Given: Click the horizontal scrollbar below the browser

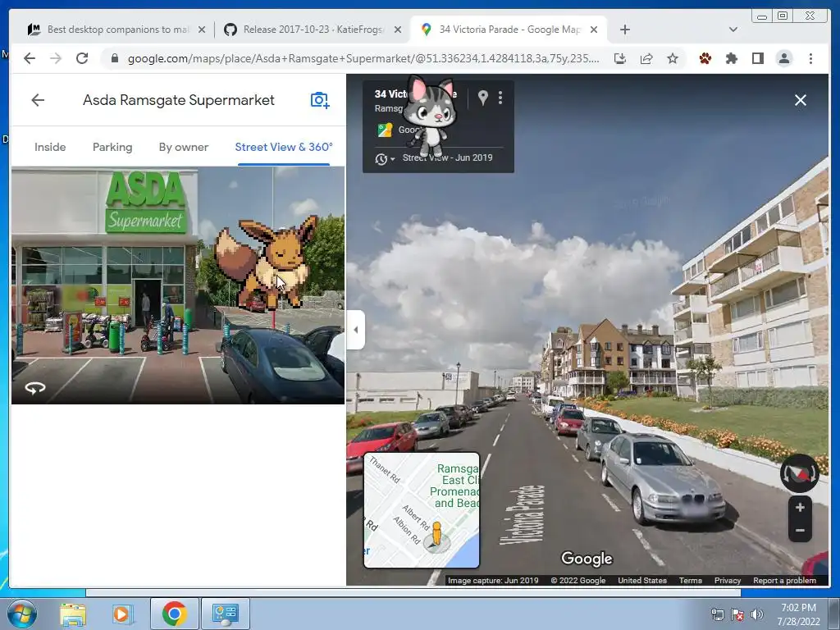Looking at the screenshot, I should (x=413, y=592).
